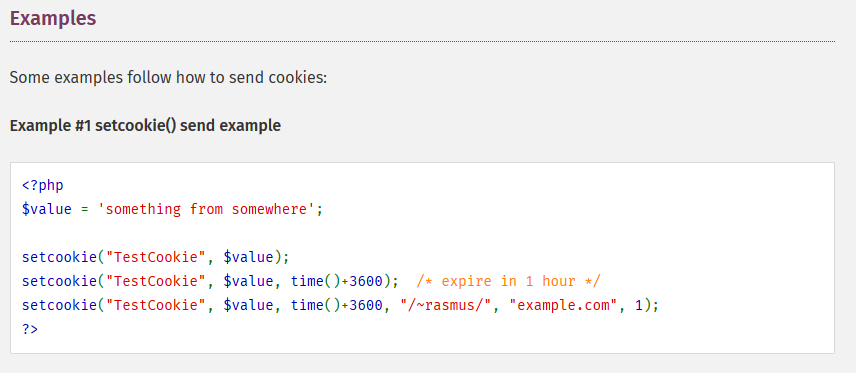Click the 'expire in 1 hour' code comment
Viewport: 856px width, 373px height.
508,281
